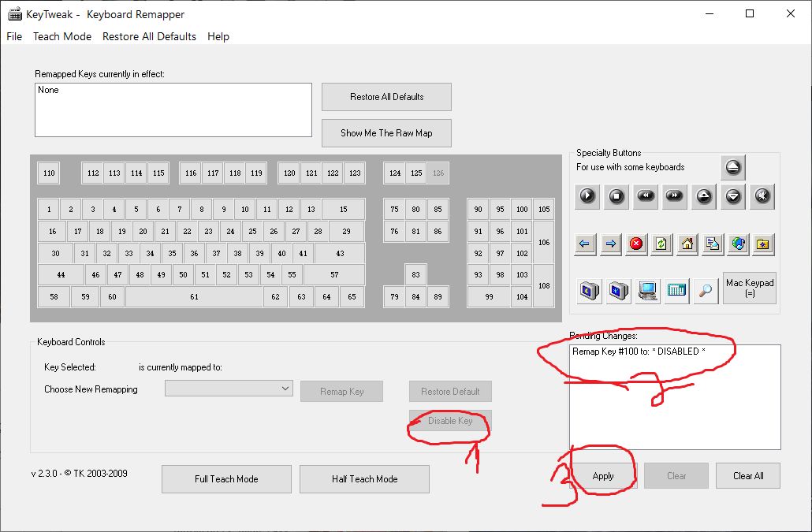Select the pending 'Remap Key #100' entry
Viewport: 812px width, 532px height.
639,352
